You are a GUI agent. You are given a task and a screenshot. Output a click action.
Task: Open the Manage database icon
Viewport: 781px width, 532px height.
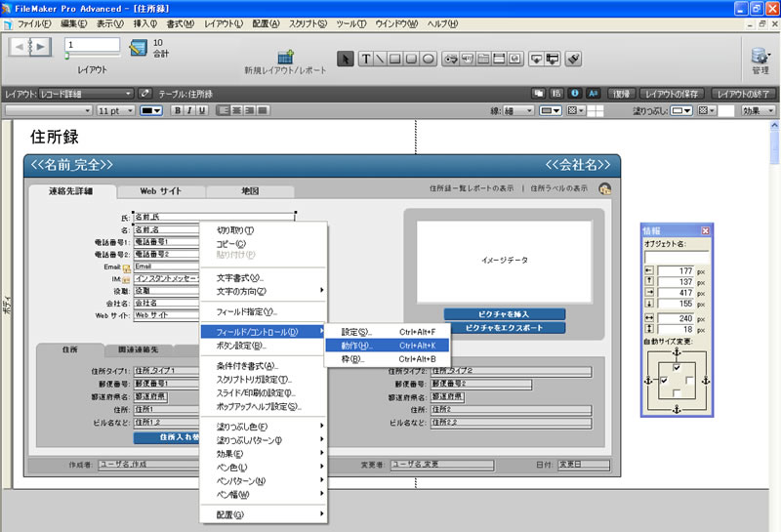pyautogui.click(x=760, y=56)
